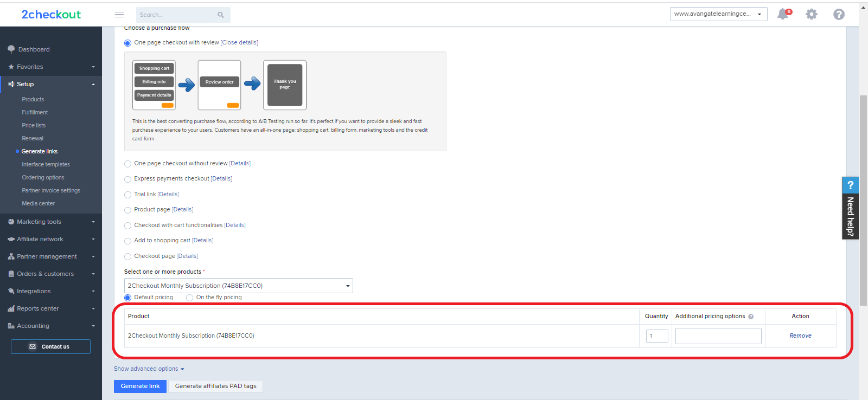Toggle the hamburger menu icon
Viewport: 868px width, 400px height.
[119, 15]
